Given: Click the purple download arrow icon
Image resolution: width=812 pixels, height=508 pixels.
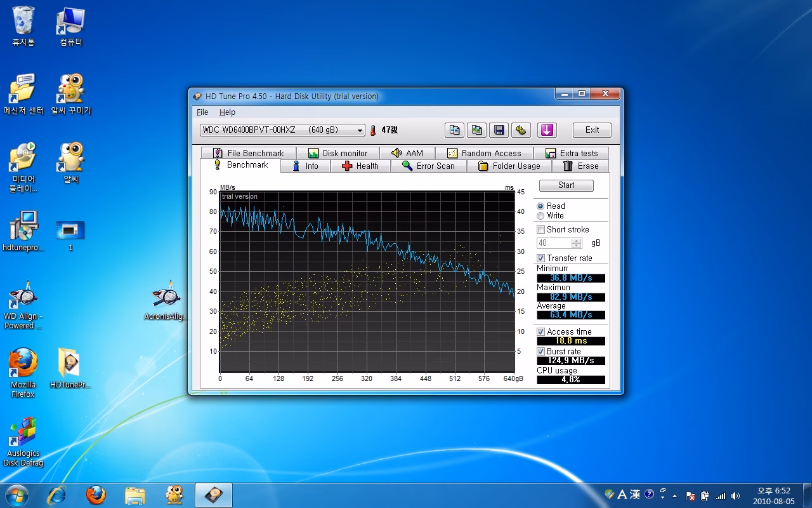Looking at the screenshot, I should tap(547, 130).
